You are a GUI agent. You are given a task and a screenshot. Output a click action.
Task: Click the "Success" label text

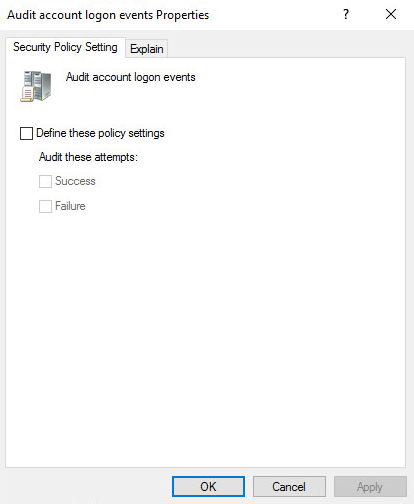75,181
